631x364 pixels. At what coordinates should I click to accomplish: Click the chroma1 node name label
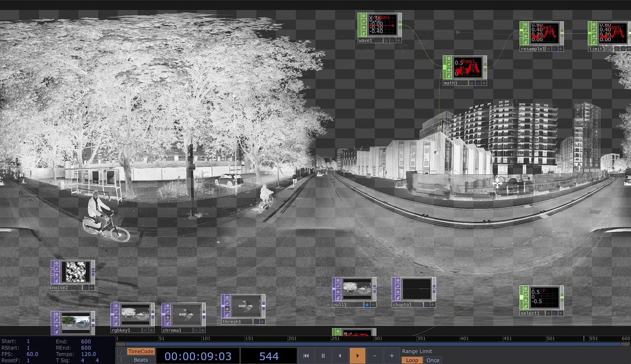coord(177,330)
